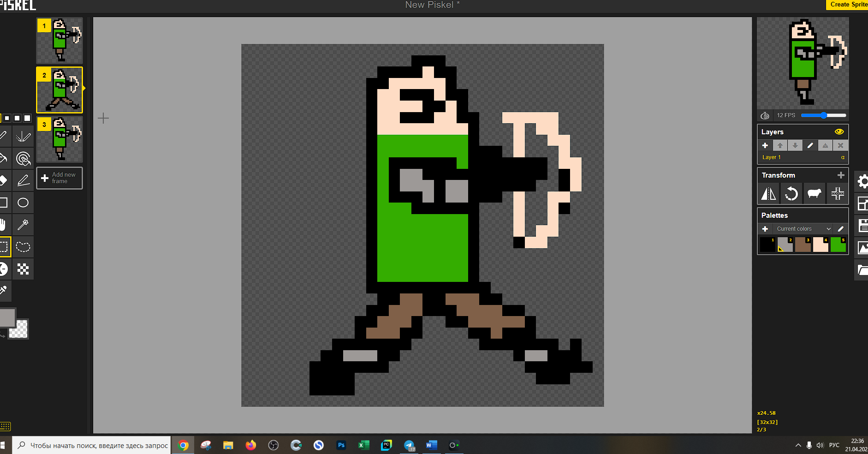Pick the Dithering checkerboard tool
This screenshot has width=868, height=454.
[23, 269]
